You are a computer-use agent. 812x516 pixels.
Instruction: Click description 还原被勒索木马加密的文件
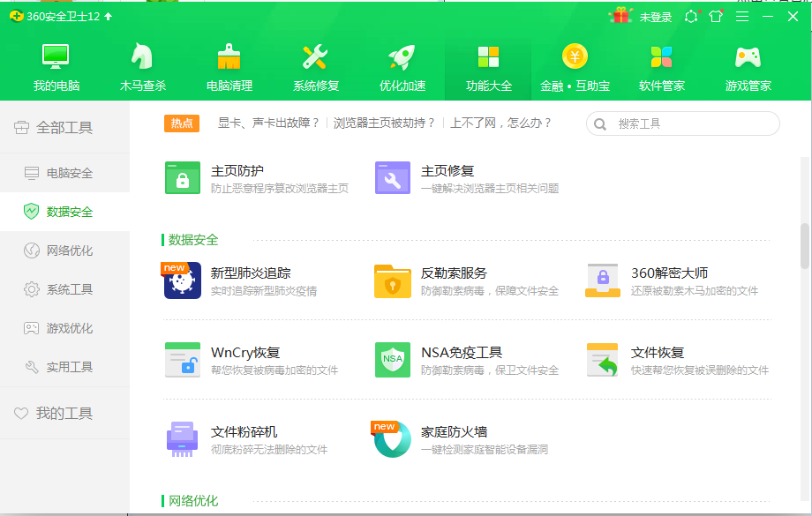pyautogui.click(x=695, y=291)
